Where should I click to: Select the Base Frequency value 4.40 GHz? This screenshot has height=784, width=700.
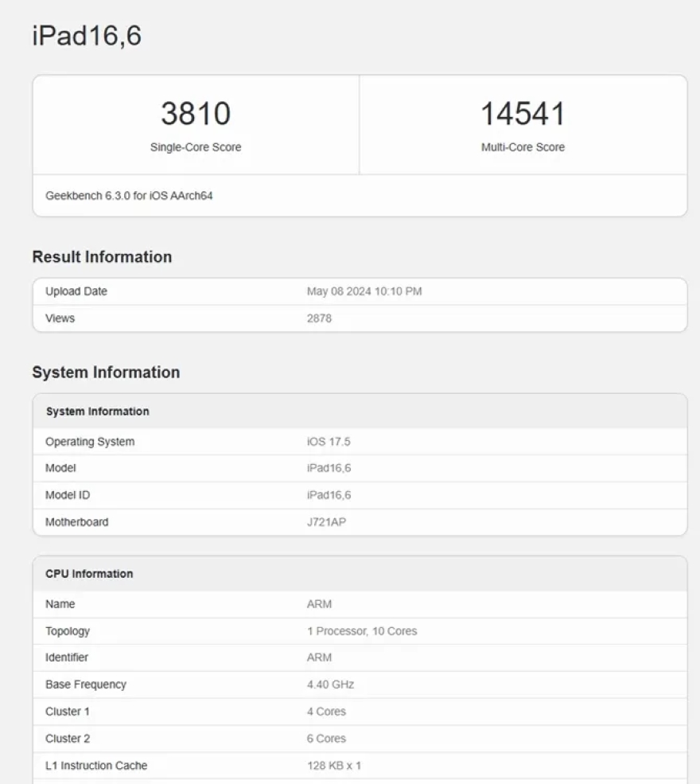click(329, 684)
